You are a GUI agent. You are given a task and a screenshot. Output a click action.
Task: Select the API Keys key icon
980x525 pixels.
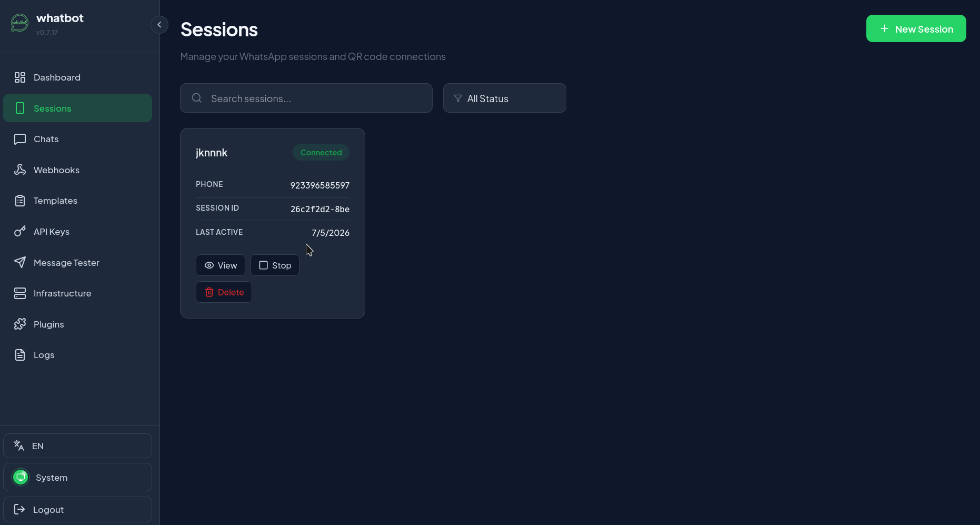coord(20,231)
